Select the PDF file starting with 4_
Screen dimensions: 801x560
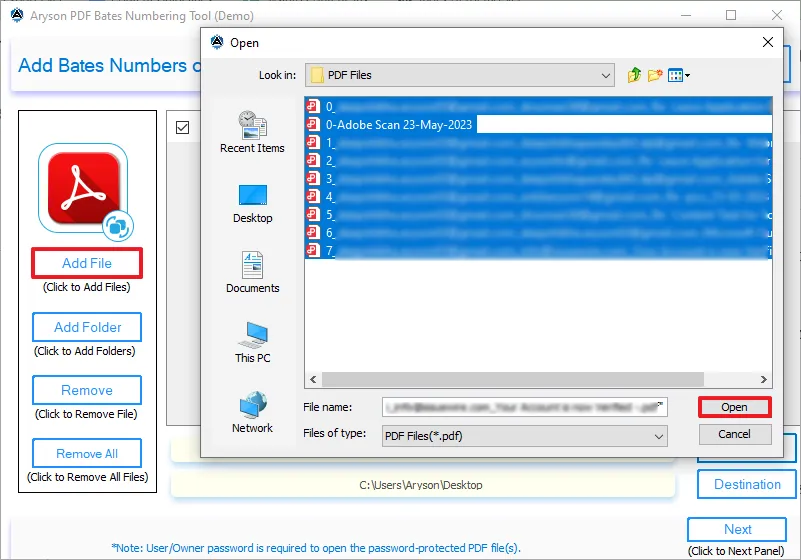coord(538,197)
